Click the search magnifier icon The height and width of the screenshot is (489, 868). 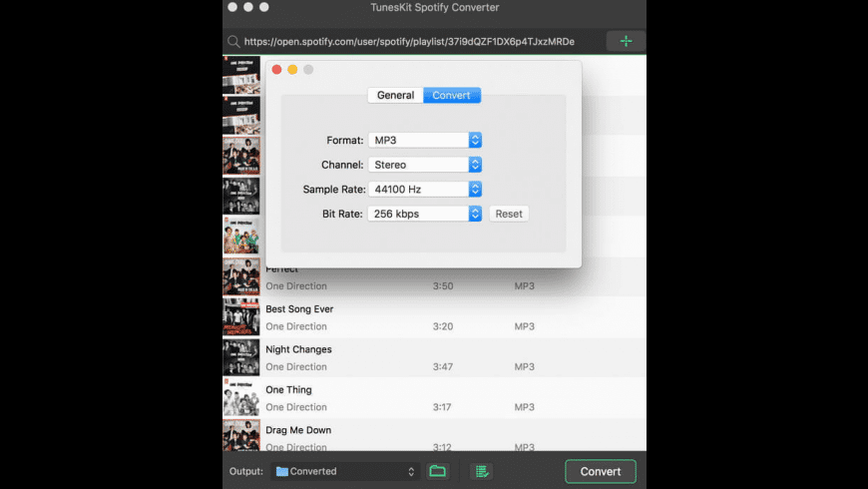233,42
